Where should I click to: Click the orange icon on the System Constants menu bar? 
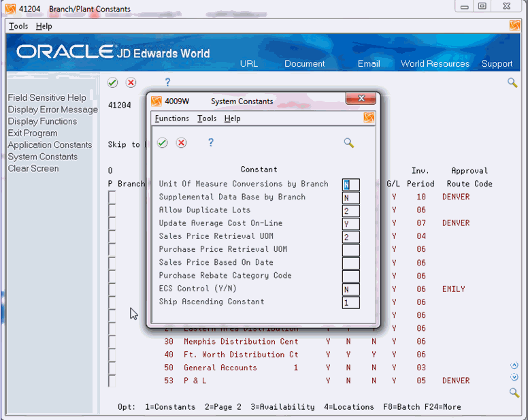(x=369, y=118)
